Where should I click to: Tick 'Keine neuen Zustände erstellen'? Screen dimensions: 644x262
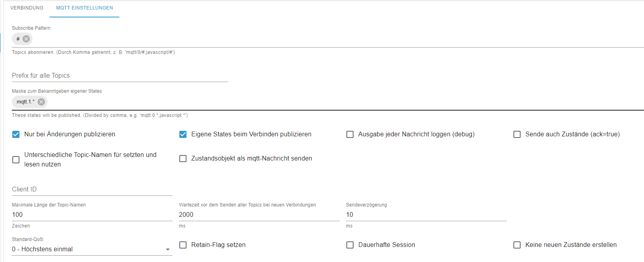517,245
